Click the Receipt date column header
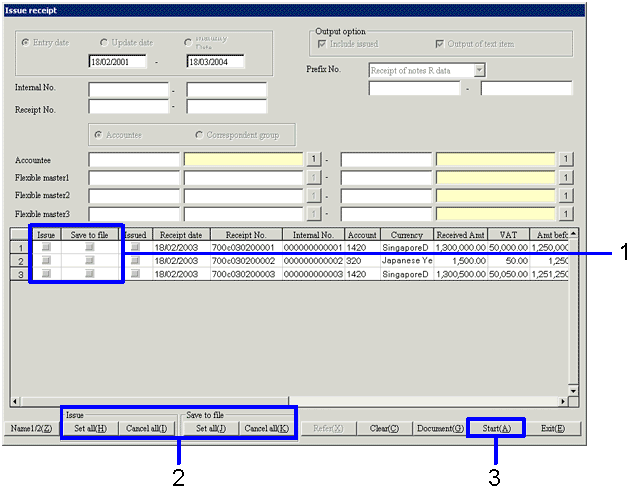Viewport: 642px width, 495px height. (x=178, y=234)
